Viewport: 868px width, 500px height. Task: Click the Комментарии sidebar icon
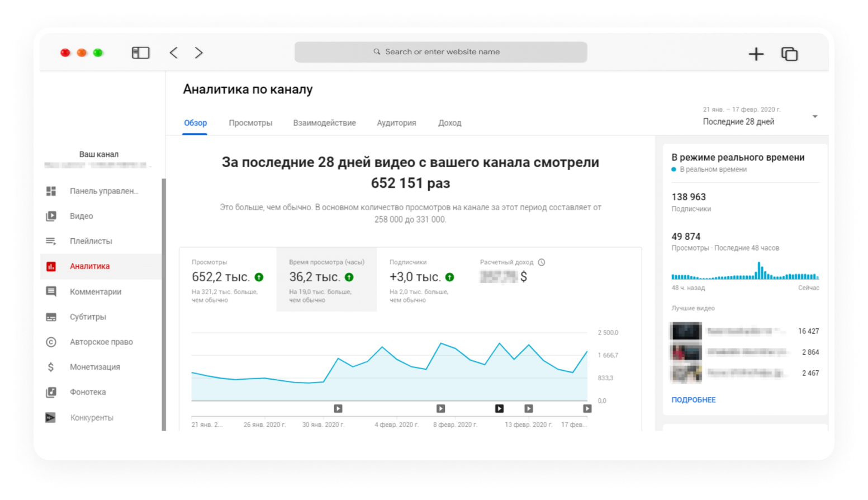[51, 291]
